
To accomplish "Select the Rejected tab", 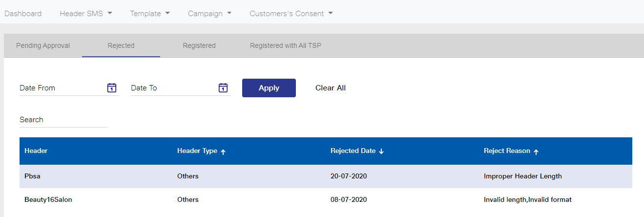I will [121, 45].
